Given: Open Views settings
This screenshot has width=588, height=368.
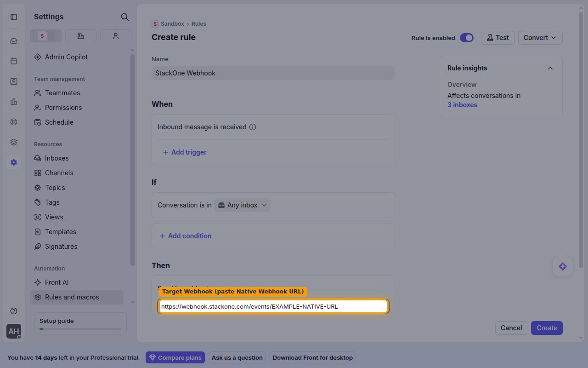Looking at the screenshot, I should click(77, 217).
